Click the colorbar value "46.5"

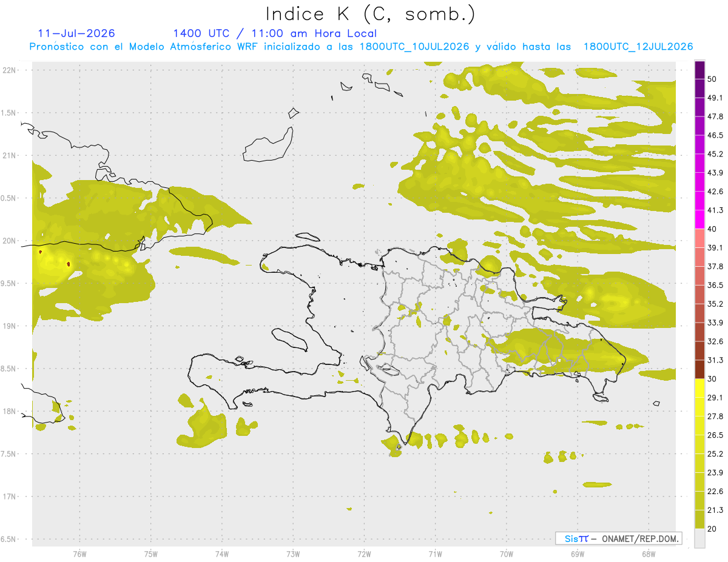pyautogui.click(x=716, y=135)
